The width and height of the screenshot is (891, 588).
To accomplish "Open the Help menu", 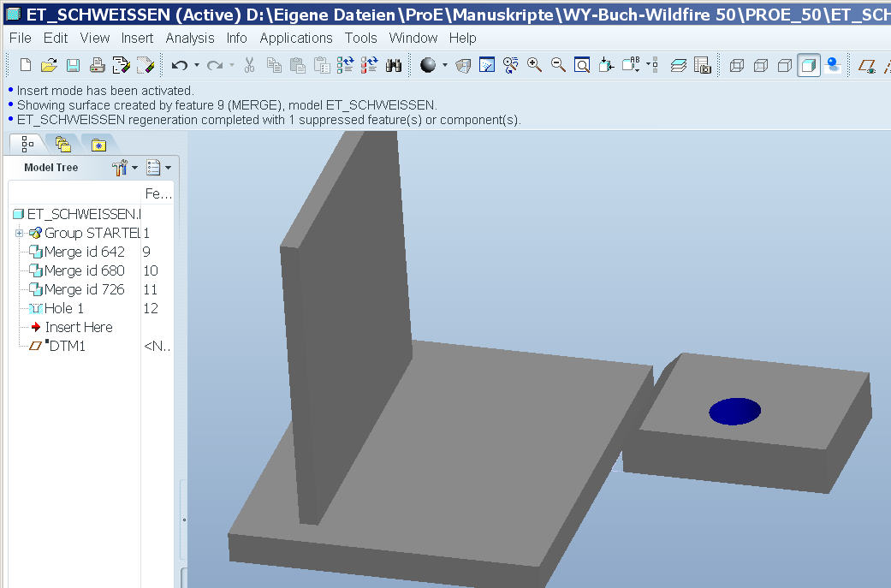I will [462, 38].
